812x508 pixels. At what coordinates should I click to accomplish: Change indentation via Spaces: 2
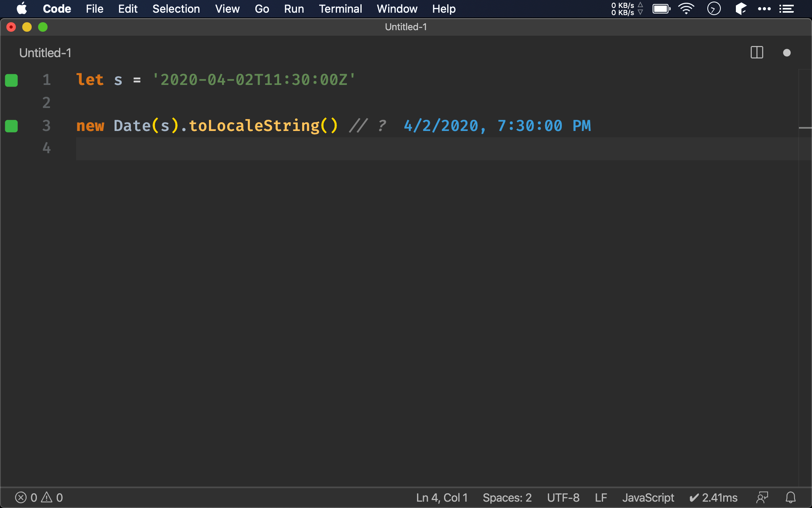point(507,498)
